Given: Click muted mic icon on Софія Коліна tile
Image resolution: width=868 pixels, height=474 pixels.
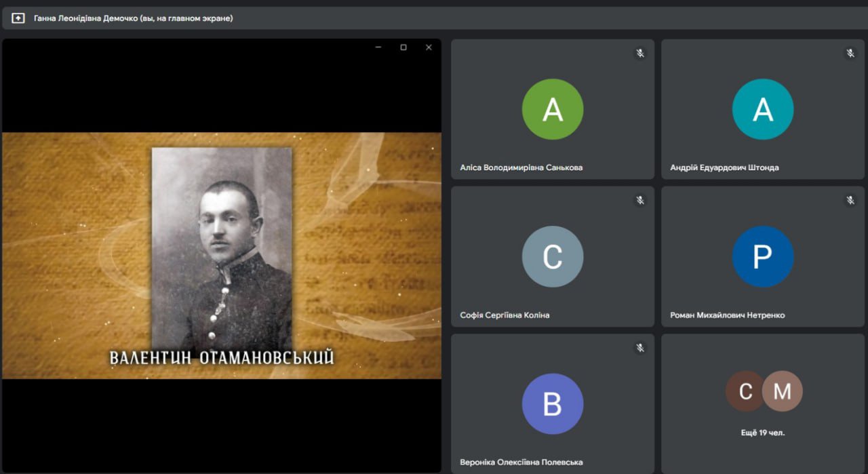Looking at the screenshot, I should 639,200.
